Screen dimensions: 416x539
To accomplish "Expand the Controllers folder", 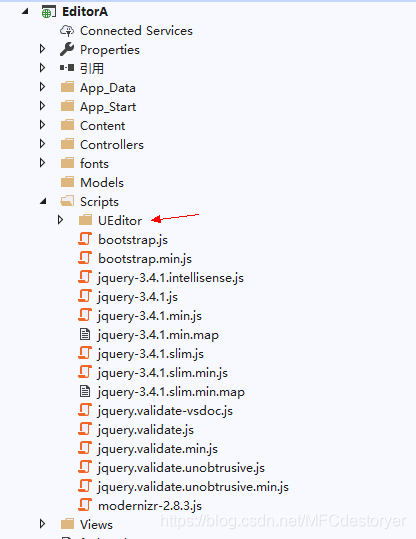I will [42, 144].
